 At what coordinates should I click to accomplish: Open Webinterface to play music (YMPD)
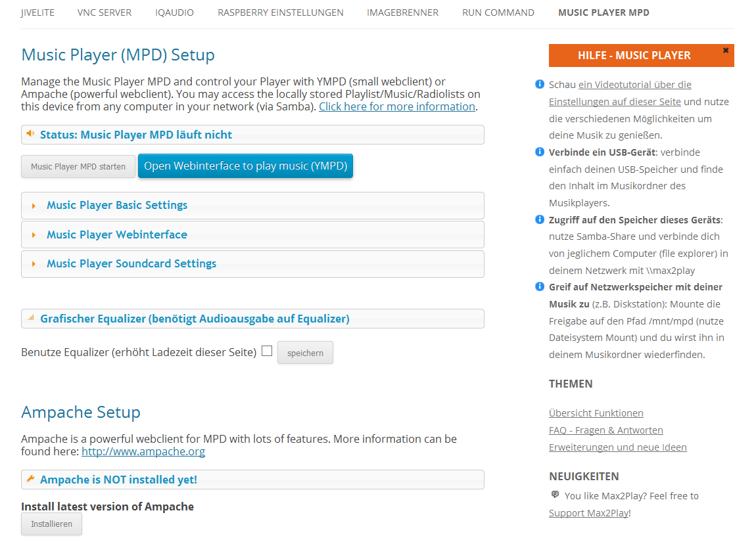[245, 166]
